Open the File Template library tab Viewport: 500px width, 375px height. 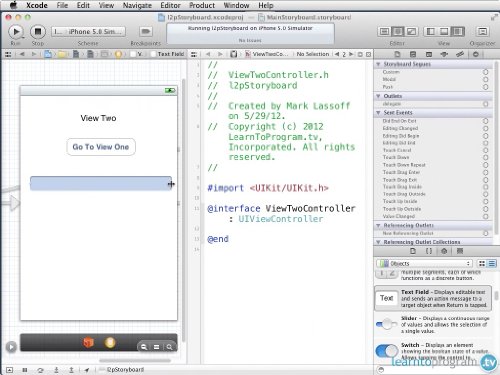[413, 251]
